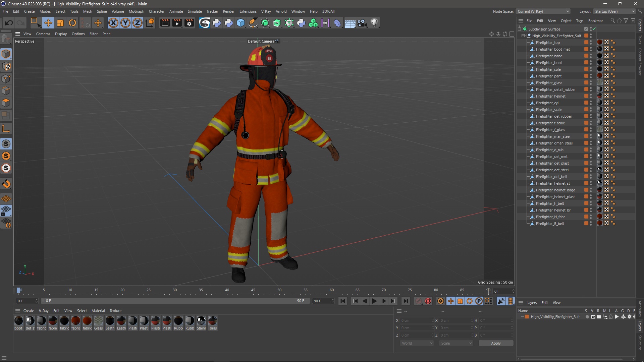This screenshot has width=644, height=362.
Task: Select Firefighter_glass object
Action: click(x=549, y=83)
